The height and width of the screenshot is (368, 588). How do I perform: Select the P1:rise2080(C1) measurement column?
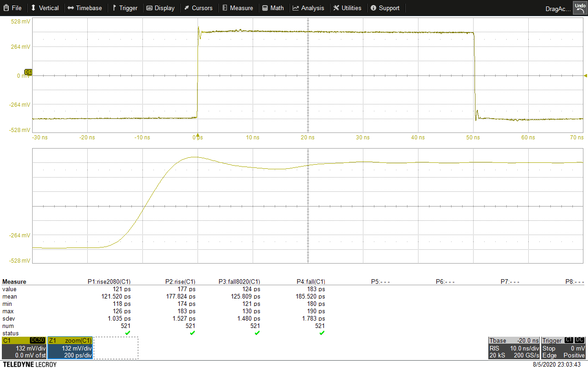coord(109,282)
